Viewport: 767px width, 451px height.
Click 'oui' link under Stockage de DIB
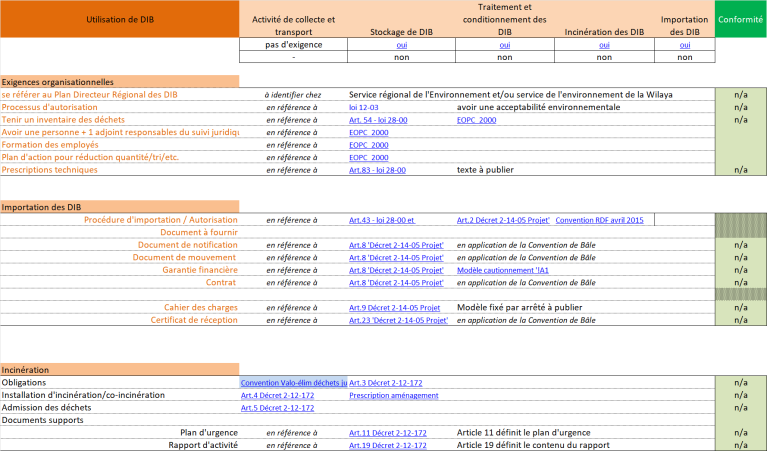pos(401,45)
